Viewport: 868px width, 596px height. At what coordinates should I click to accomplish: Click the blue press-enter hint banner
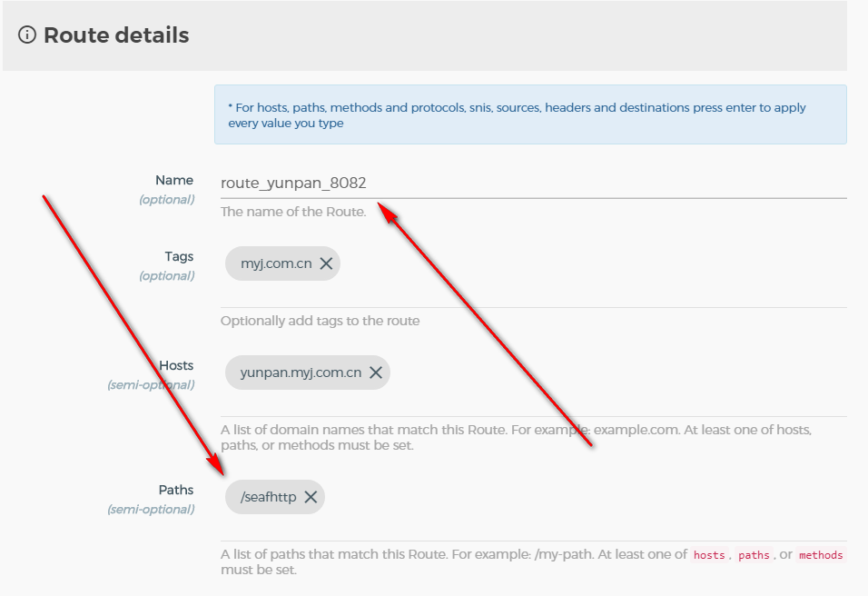tap(530, 114)
